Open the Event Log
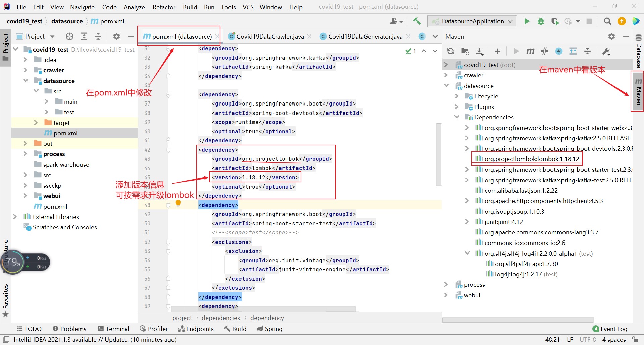This screenshot has width=644, height=345. (610, 329)
